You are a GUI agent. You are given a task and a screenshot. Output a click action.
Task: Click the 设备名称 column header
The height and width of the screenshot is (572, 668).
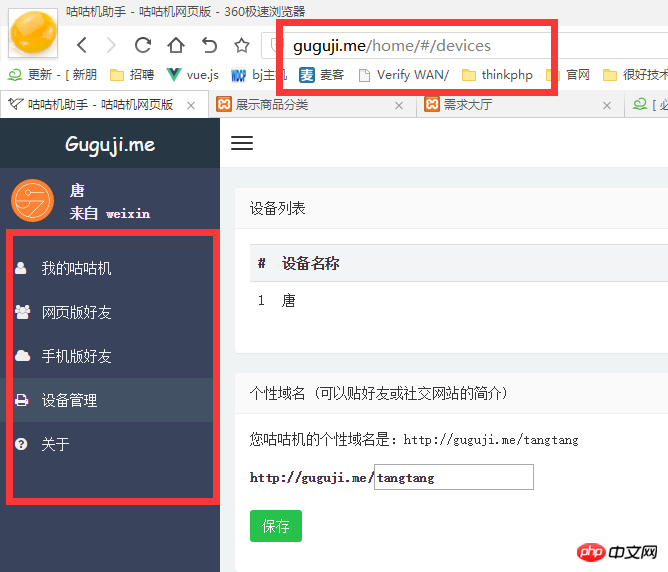(311, 263)
